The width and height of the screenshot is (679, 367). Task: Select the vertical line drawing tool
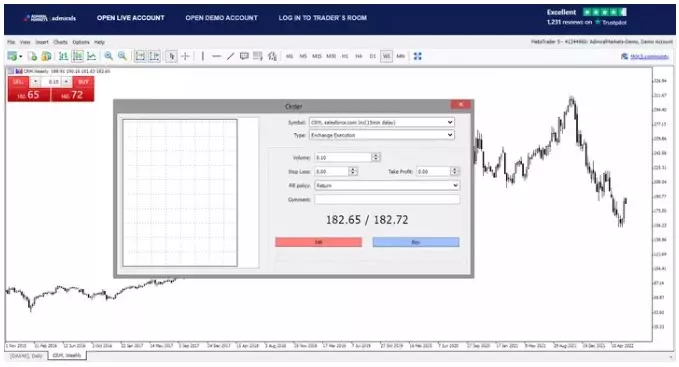pos(203,56)
